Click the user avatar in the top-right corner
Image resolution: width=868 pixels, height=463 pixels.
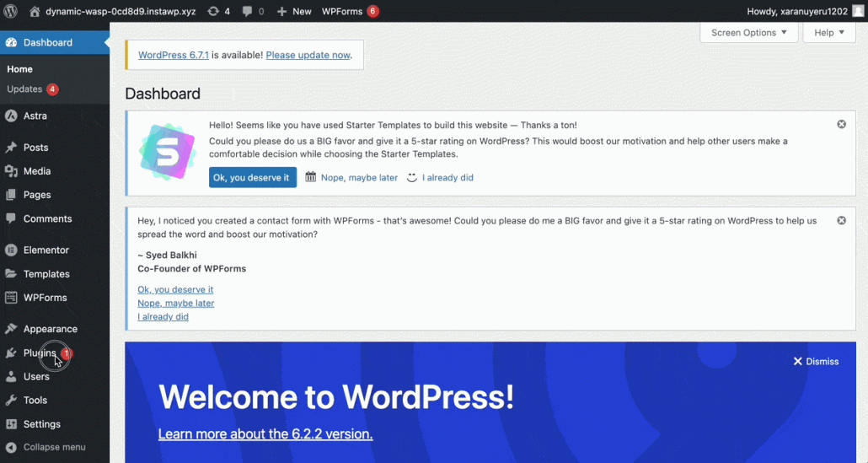point(858,11)
